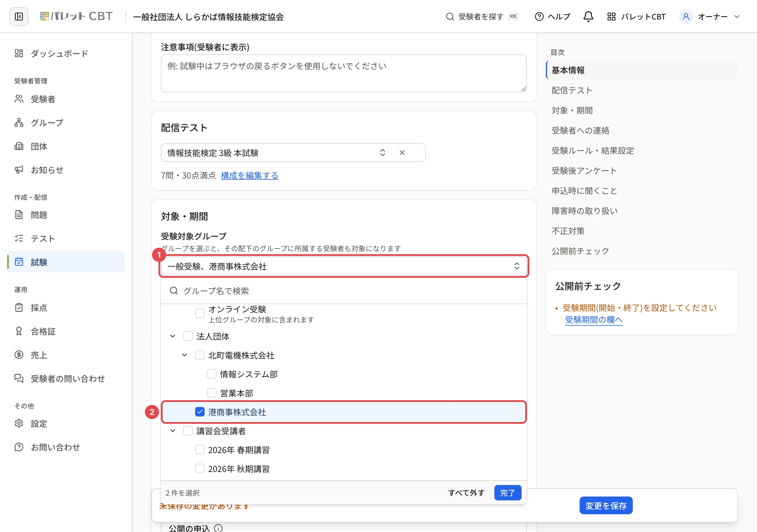Click the 受験者 people icon
757x532 pixels.
pos(19,99)
